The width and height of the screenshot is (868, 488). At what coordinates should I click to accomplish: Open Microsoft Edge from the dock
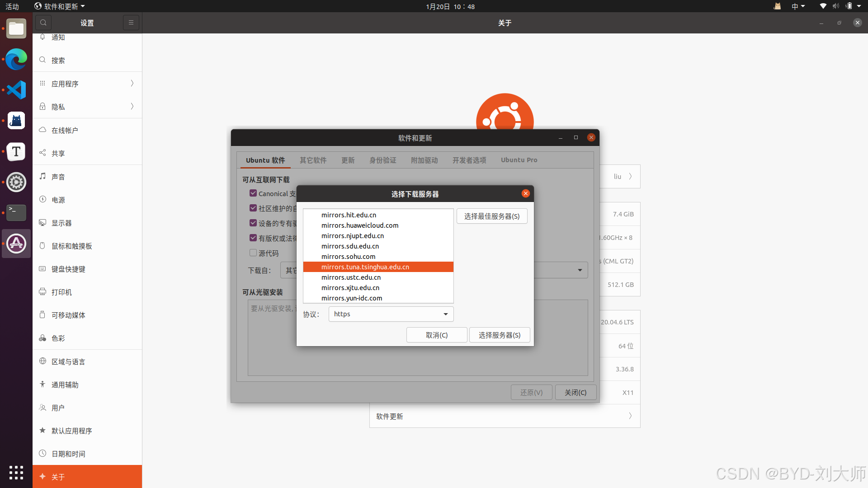click(x=16, y=59)
